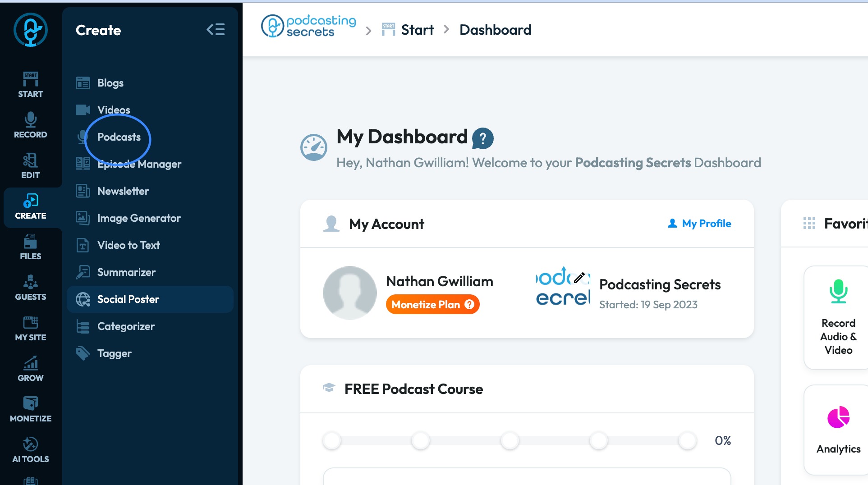
Task: Click the 0% course progress value
Action: [x=723, y=440]
